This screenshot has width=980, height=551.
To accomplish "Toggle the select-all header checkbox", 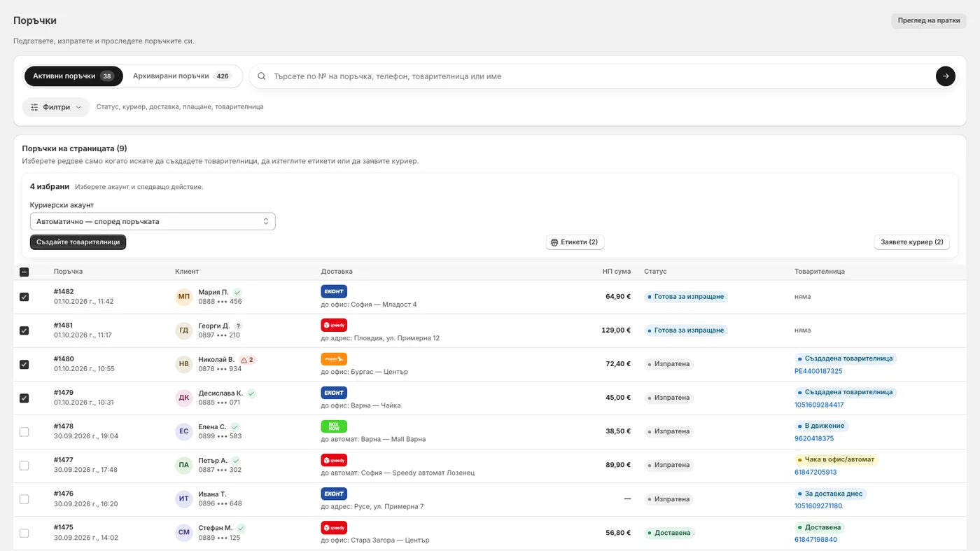I will pos(24,272).
